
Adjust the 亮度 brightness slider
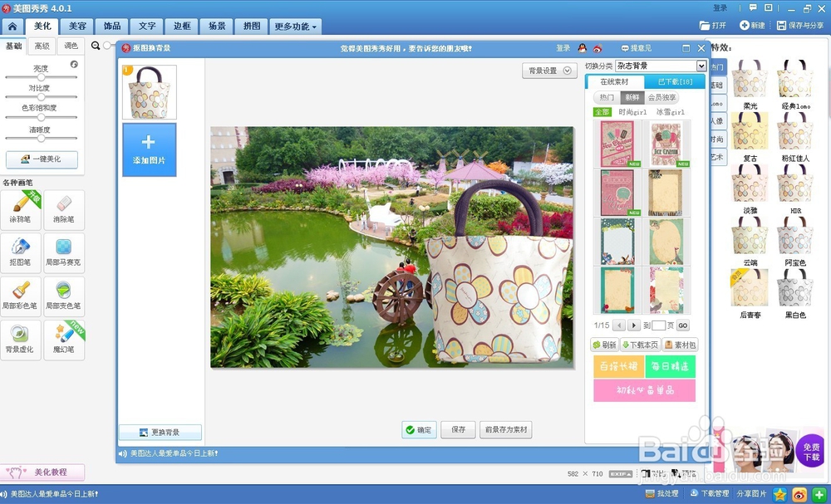click(x=41, y=77)
